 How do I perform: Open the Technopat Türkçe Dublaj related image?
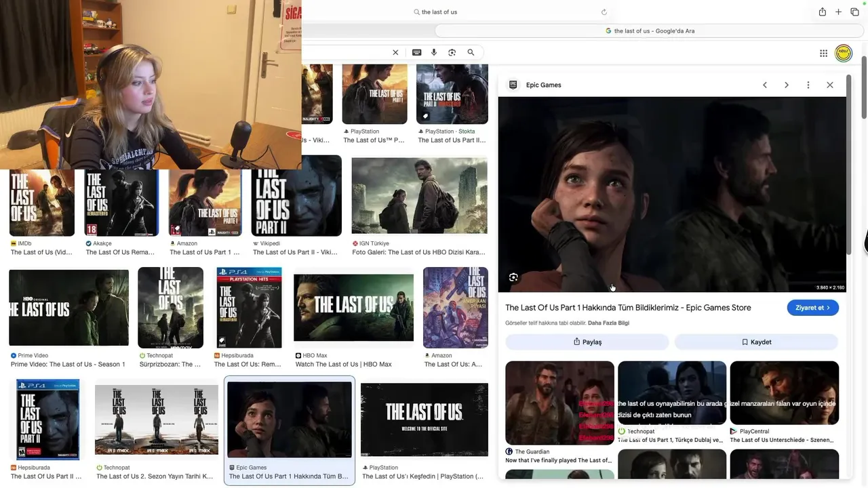click(672, 393)
